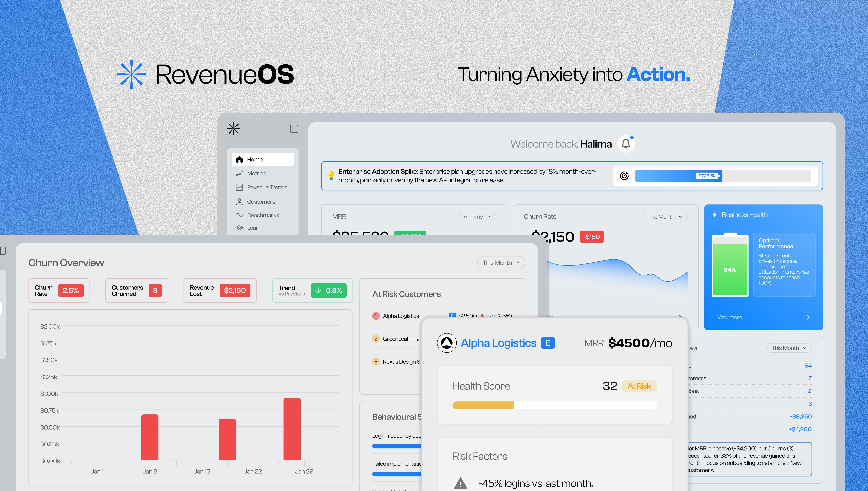Select GreenLeaf in the At Risk Customers list
This screenshot has height=491, width=868.
[401, 339]
